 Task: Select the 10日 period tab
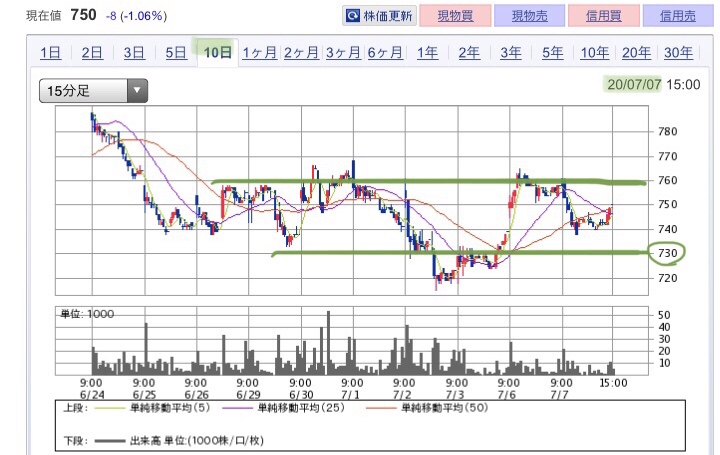[218, 53]
